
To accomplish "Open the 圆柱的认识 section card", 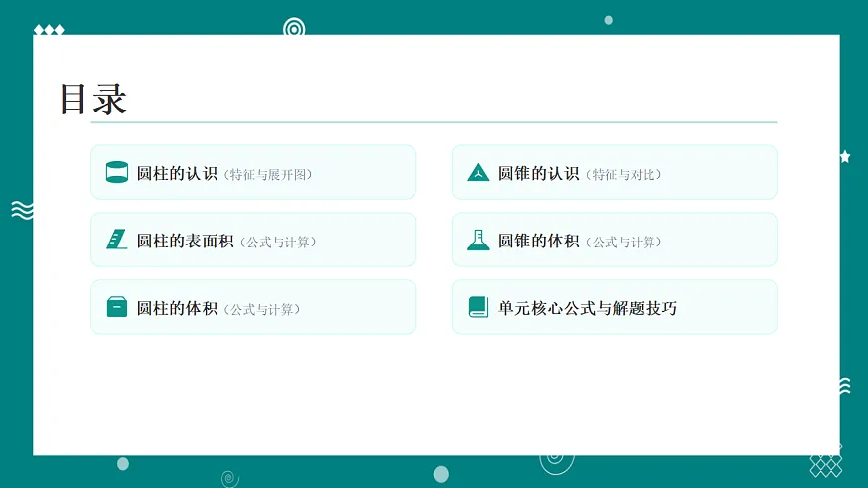I will tap(253, 172).
